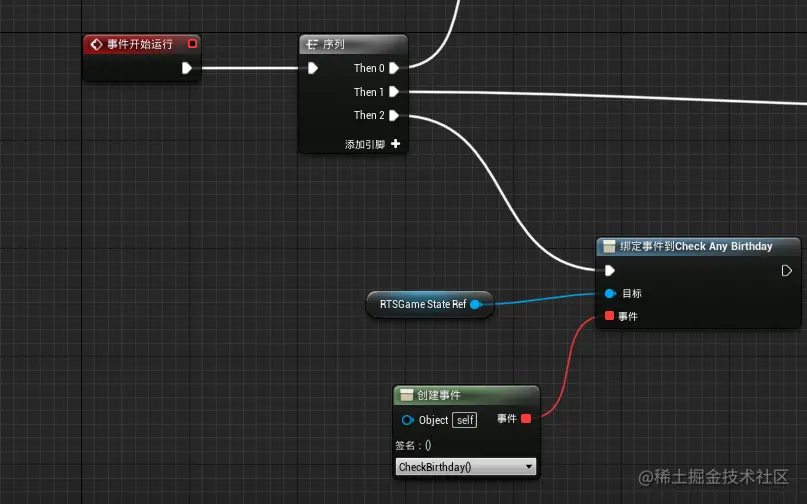
Task: Add a pin with 添加引脚 plus button
Action: point(395,144)
